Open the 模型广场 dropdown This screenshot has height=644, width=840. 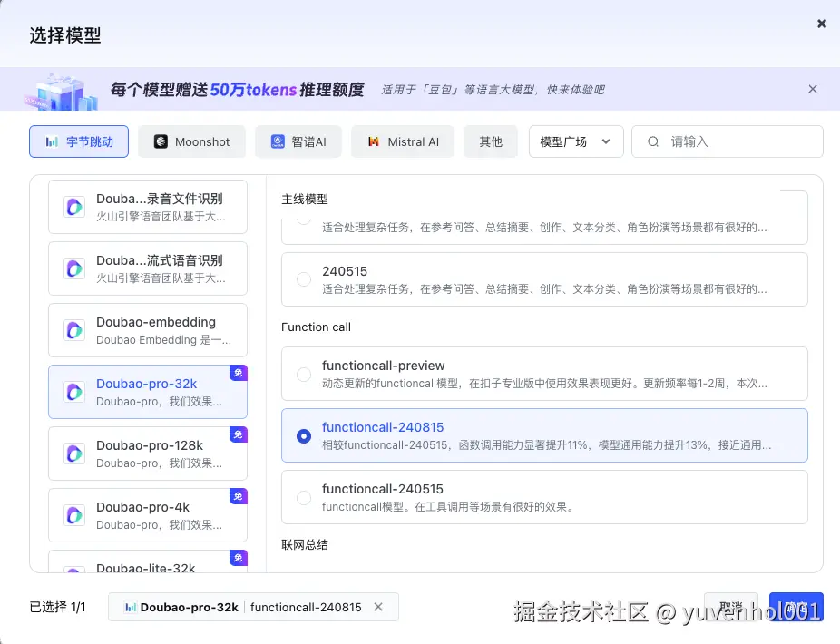coord(576,141)
